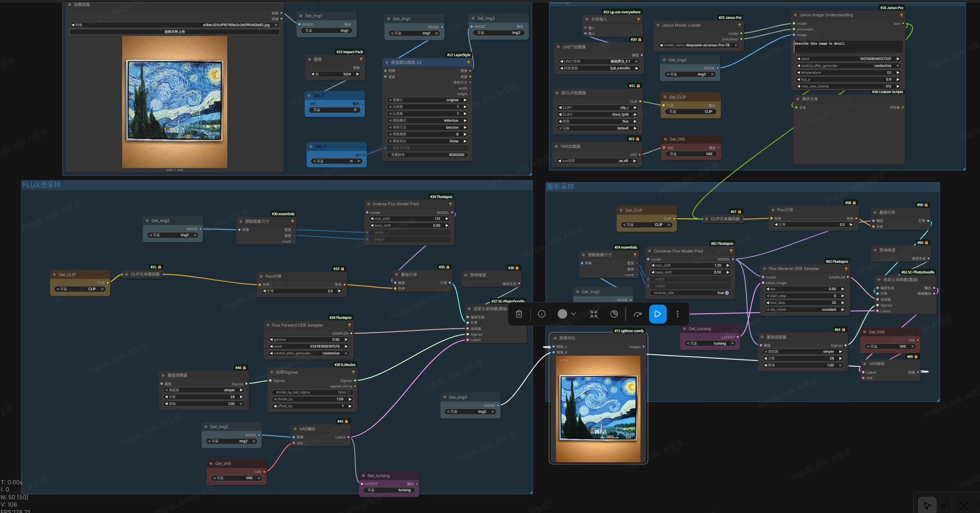Click help icon on 全局输入 node
The height and width of the screenshot is (513, 980).
point(638,19)
